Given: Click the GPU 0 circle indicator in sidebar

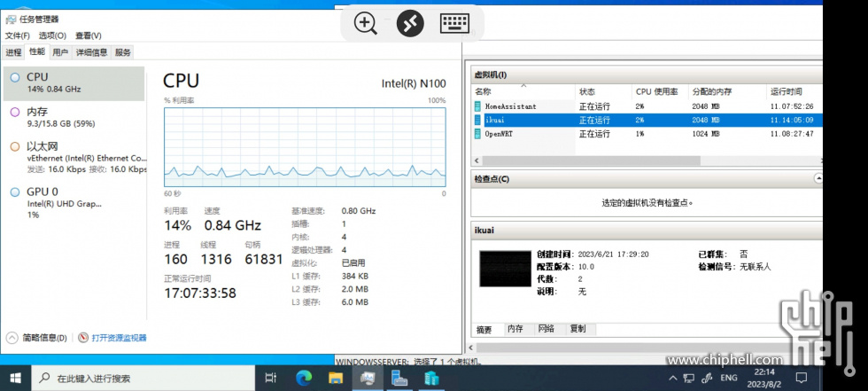Looking at the screenshot, I should tap(15, 192).
